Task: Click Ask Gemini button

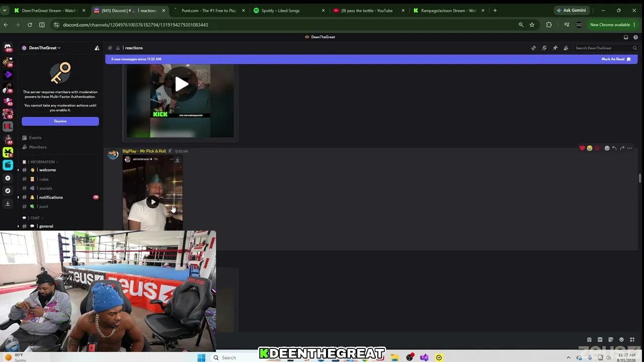Action: [x=572, y=11]
